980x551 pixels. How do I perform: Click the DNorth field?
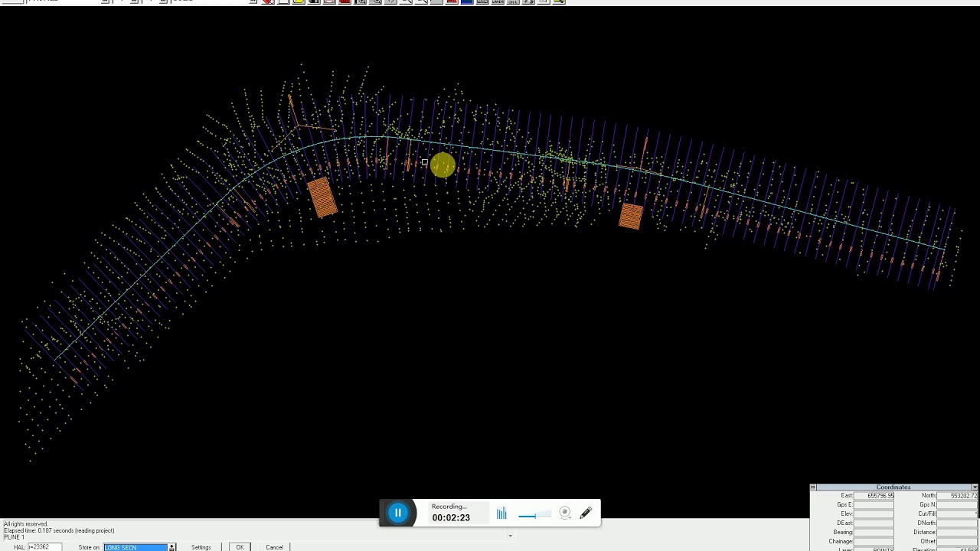[958, 523]
